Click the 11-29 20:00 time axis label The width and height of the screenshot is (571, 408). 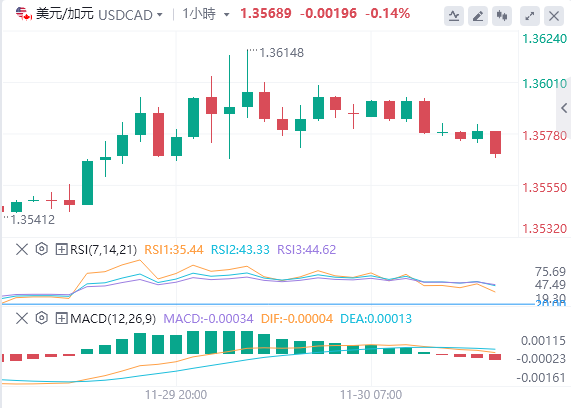(176, 395)
